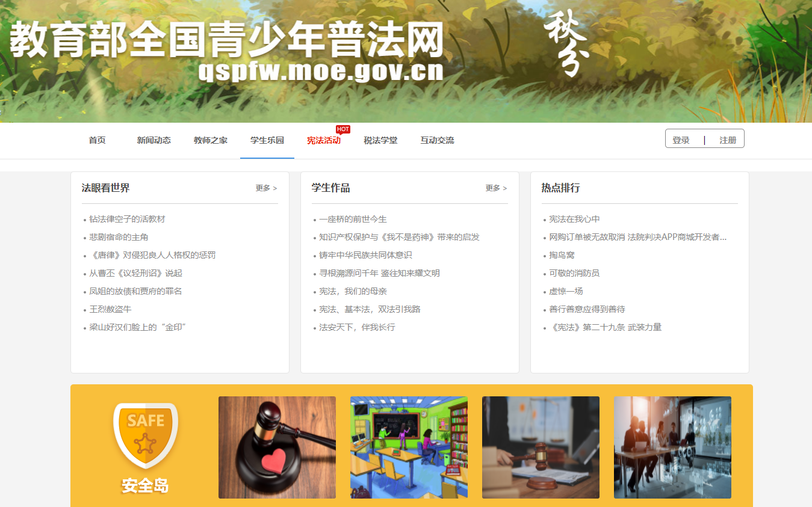Read student work 一座桥的前世今生
Image resolution: width=812 pixels, height=507 pixels.
tap(353, 220)
